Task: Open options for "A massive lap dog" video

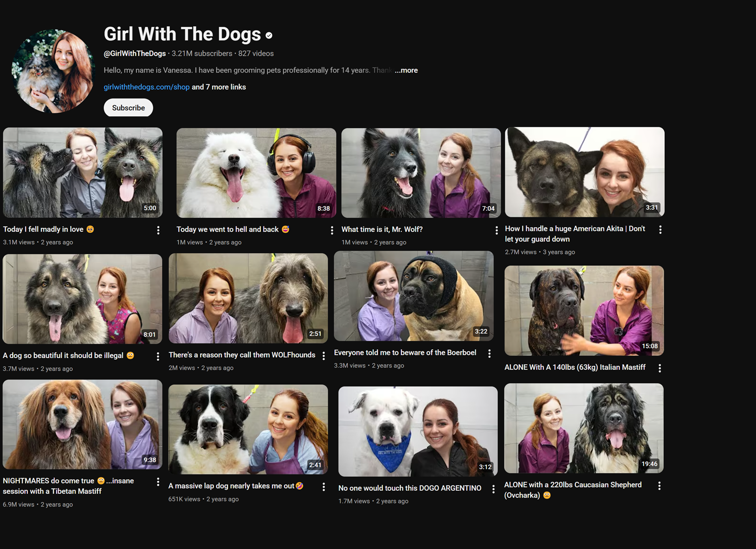Action: coord(324,487)
